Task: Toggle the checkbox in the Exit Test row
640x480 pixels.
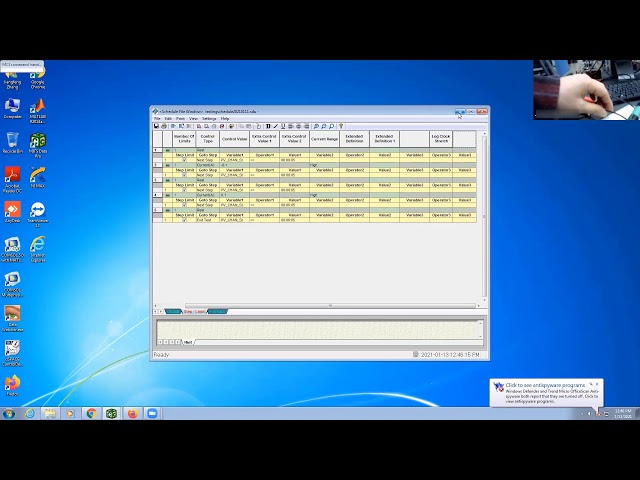Action: click(184, 220)
